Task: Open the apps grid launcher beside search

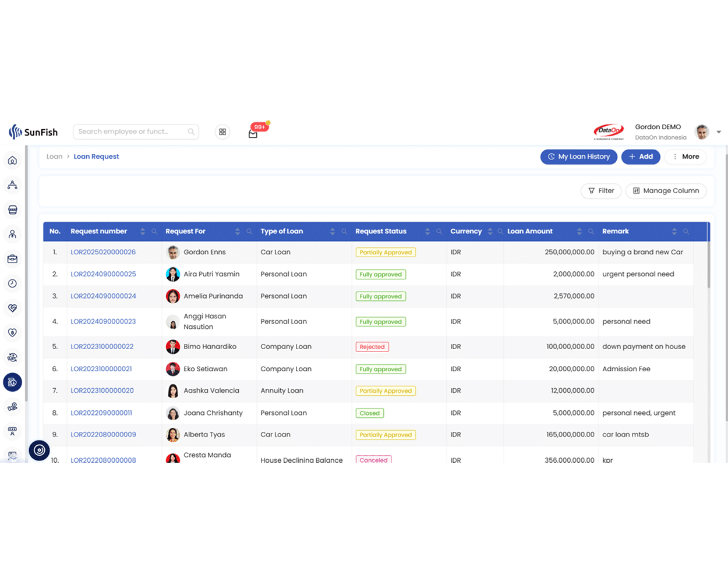Action: [x=222, y=132]
